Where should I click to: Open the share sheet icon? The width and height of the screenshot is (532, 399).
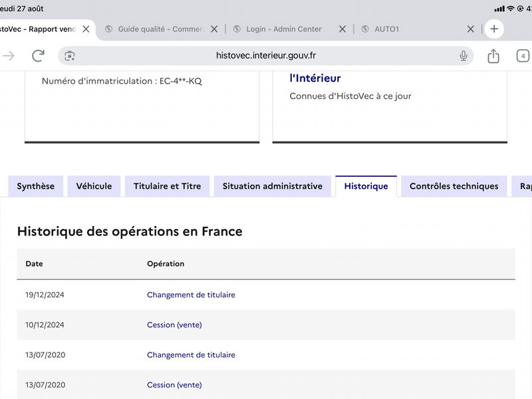493,56
